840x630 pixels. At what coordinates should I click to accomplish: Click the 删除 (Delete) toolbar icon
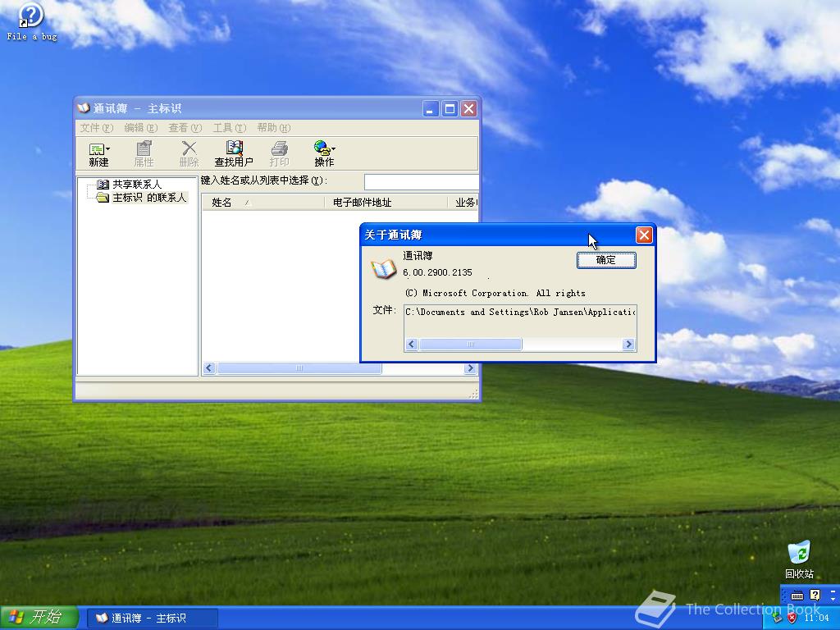point(189,153)
